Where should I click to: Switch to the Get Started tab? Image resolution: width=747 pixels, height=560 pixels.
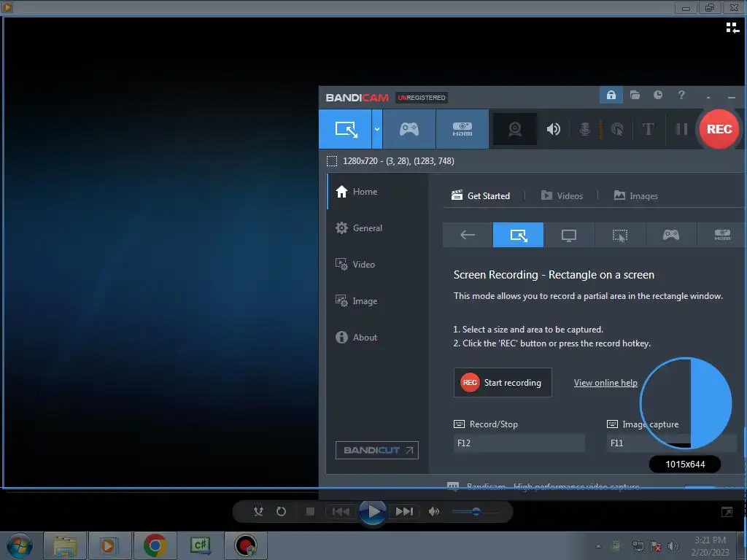point(480,195)
